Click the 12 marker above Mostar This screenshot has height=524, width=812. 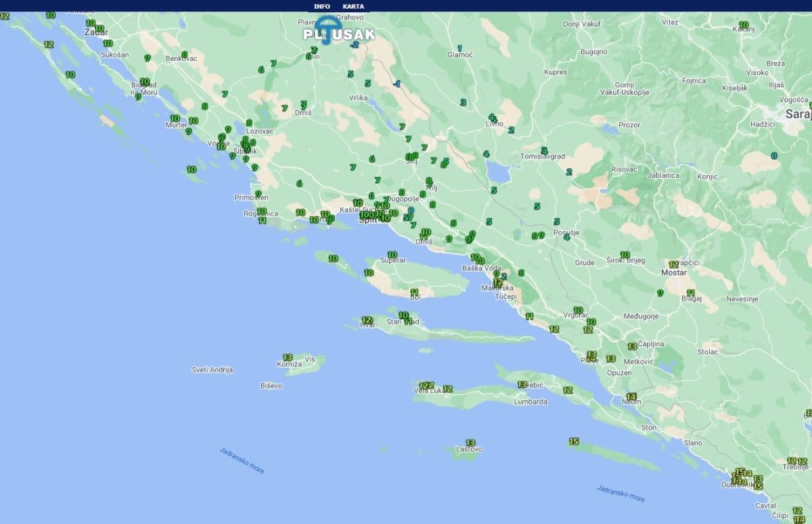673,264
